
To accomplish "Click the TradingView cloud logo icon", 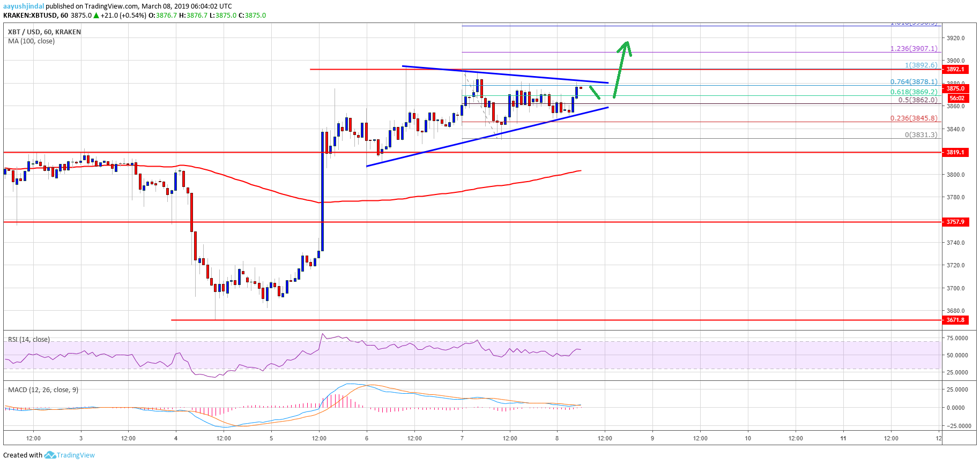I will [x=50, y=455].
